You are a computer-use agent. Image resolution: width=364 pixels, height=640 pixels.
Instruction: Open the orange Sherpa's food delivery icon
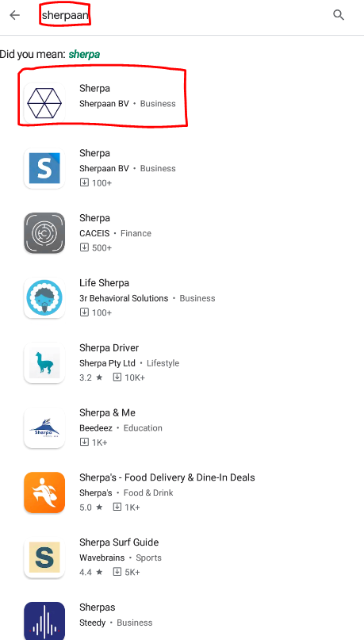44,492
